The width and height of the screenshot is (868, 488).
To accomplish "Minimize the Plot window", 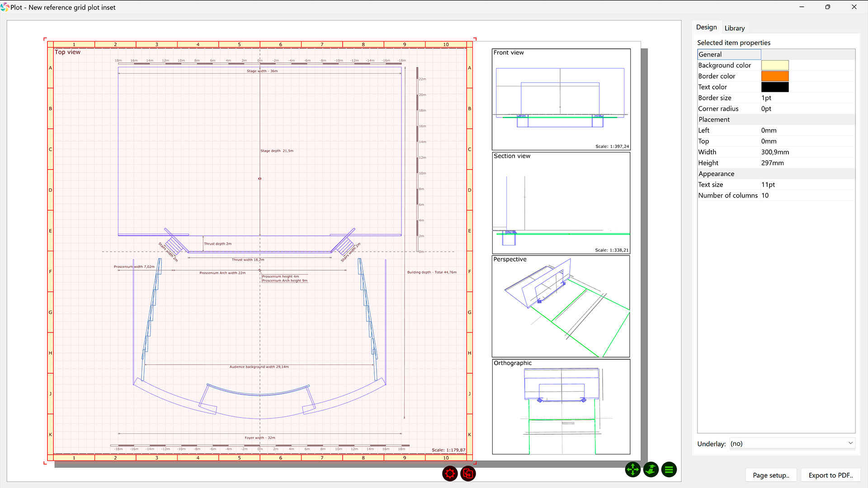I will [x=802, y=7].
